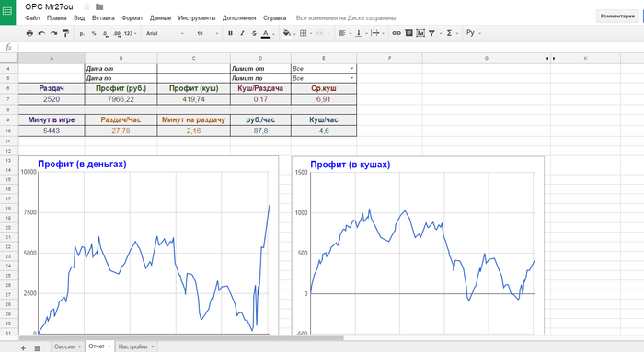Open Справка menu
The width and height of the screenshot is (644, 352).
point(275,18)
